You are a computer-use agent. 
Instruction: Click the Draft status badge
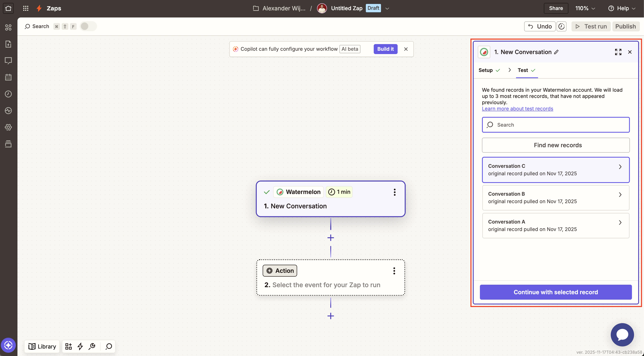point(373,8)
